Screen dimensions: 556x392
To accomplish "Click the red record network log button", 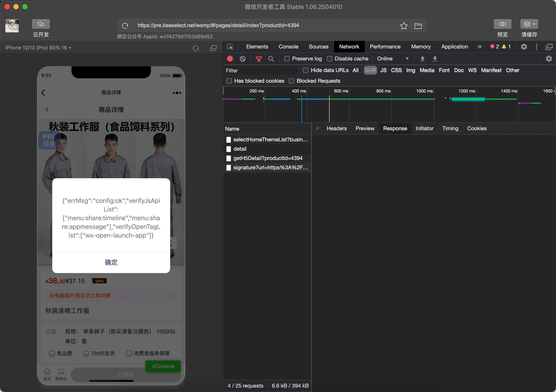I will pyautogui.click(x=230, y=59).
